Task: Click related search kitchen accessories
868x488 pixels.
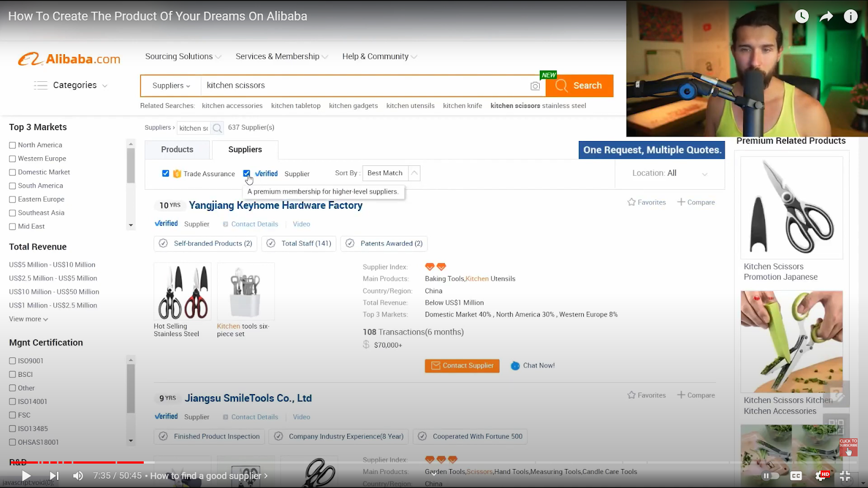Action: click(232, 106)
